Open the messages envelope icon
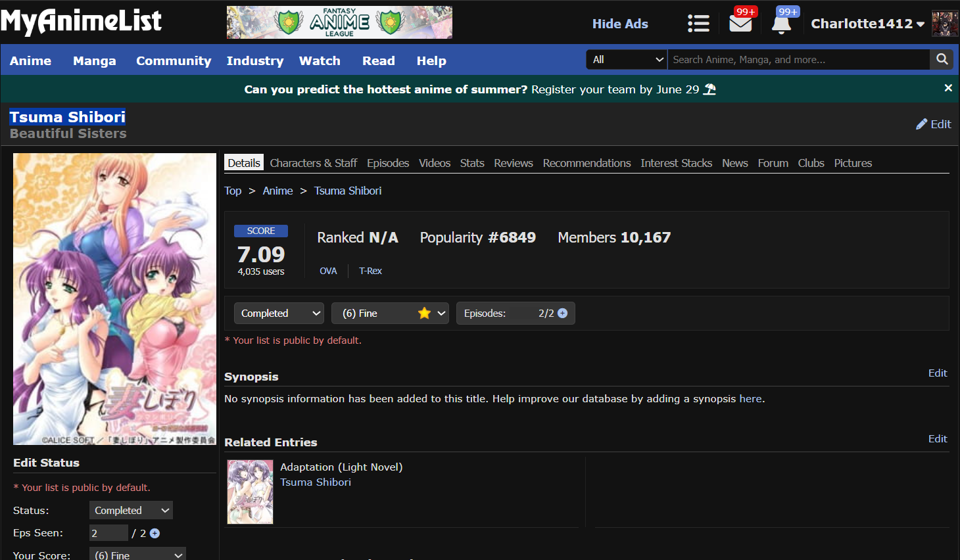 [740, 24]
